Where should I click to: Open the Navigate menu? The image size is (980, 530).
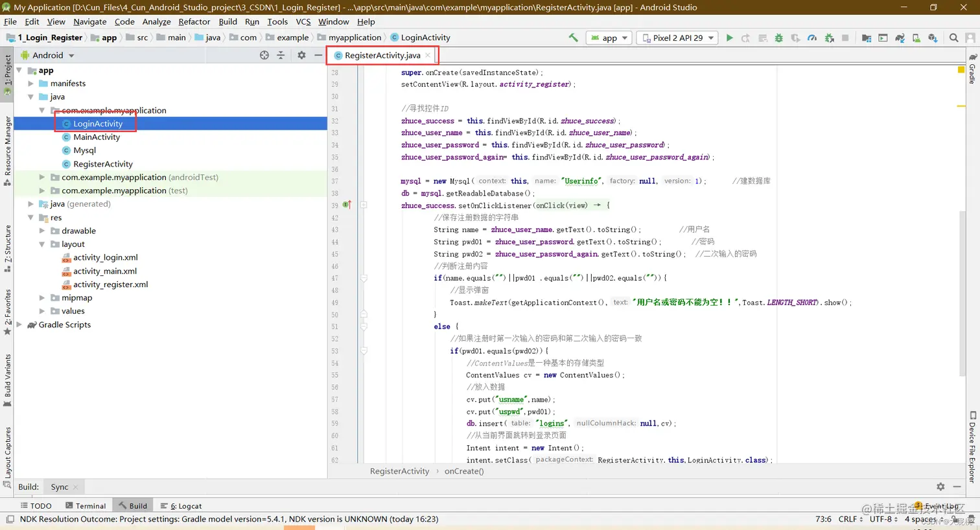tap(89, 21)
